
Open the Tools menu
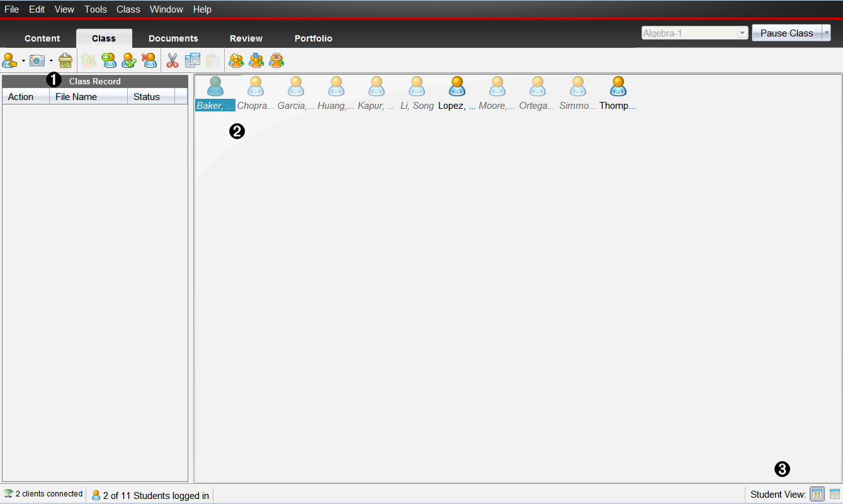96,9
